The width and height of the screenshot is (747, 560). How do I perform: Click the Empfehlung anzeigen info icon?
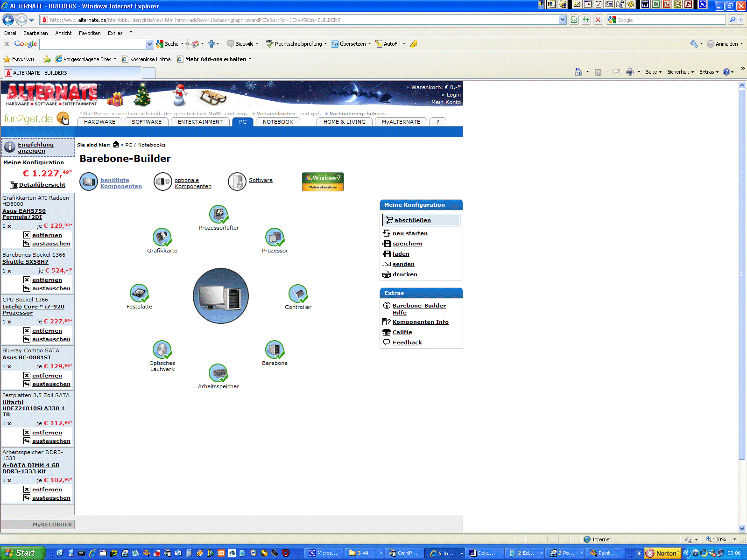point(10,147)
